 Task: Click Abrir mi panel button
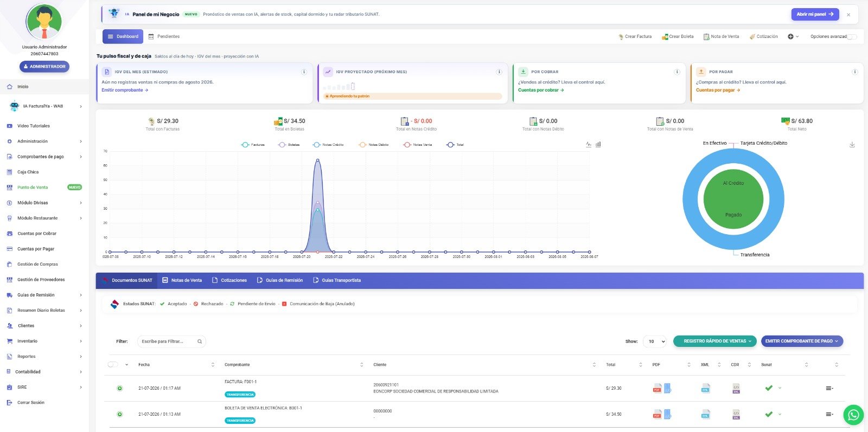click(815, 14)
